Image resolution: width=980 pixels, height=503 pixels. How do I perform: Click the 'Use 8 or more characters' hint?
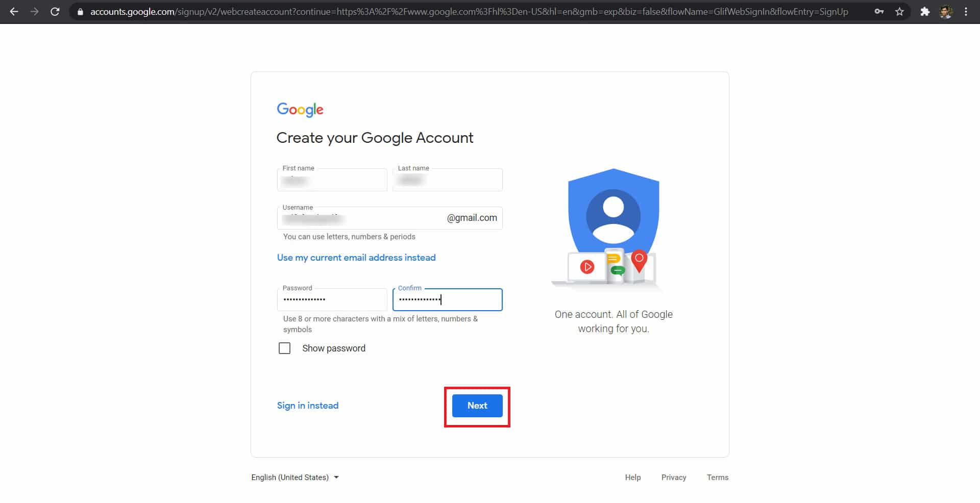pyautogui.click(x=381, y=324)
